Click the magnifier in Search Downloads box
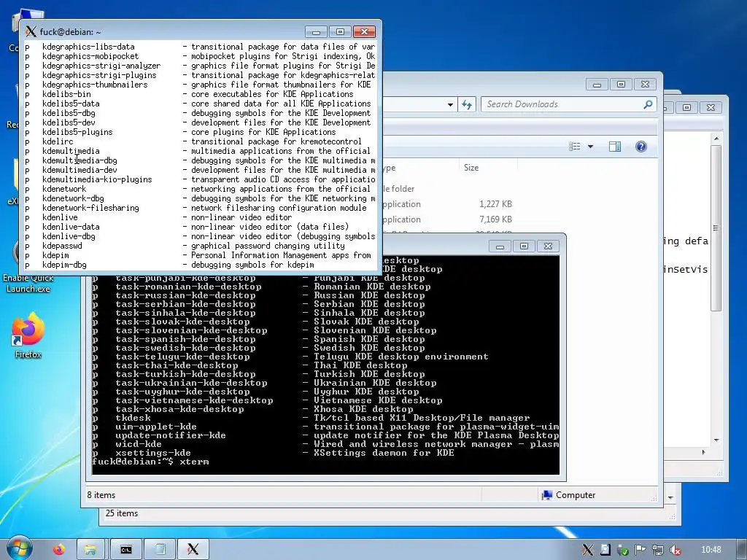The image size is (747, 560). click(x=648, y=104)
